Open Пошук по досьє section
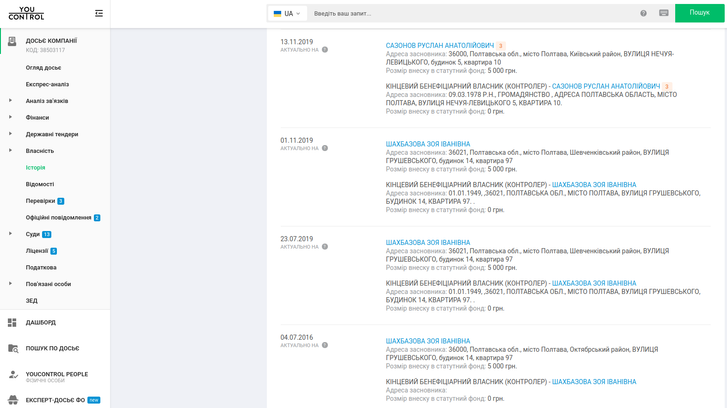727x408 pixels. 52,348
